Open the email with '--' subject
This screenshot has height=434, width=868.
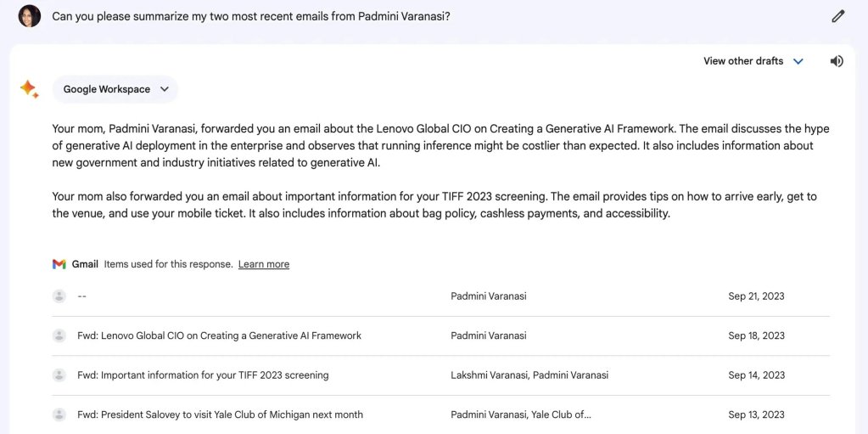point(82,296)
